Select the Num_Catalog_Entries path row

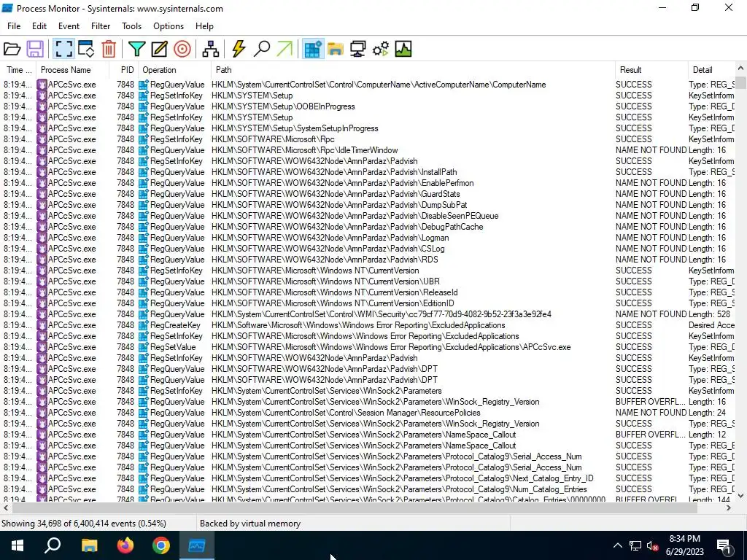(x=399, y=489)
